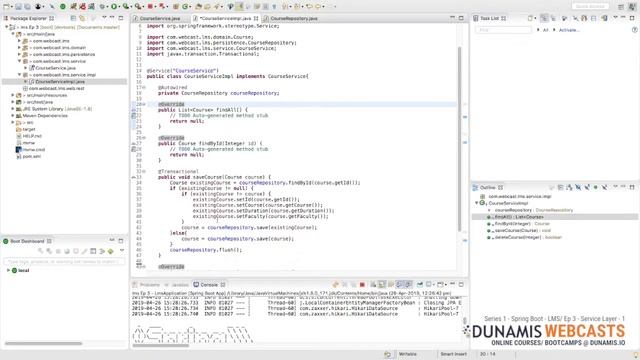640x360 pixels.
Task: Expand the com.webcast.lms.persistence package
Action: coord(19,54)
